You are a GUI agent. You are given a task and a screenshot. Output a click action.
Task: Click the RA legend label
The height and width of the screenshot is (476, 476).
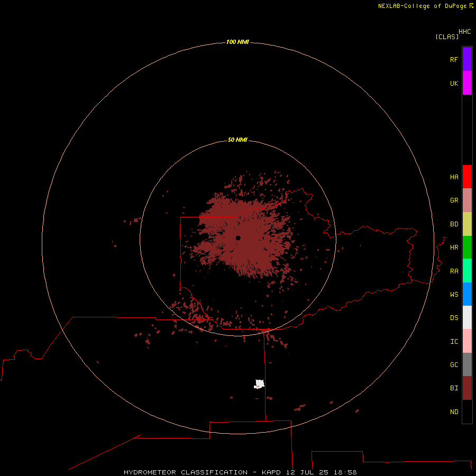[454, 271]
